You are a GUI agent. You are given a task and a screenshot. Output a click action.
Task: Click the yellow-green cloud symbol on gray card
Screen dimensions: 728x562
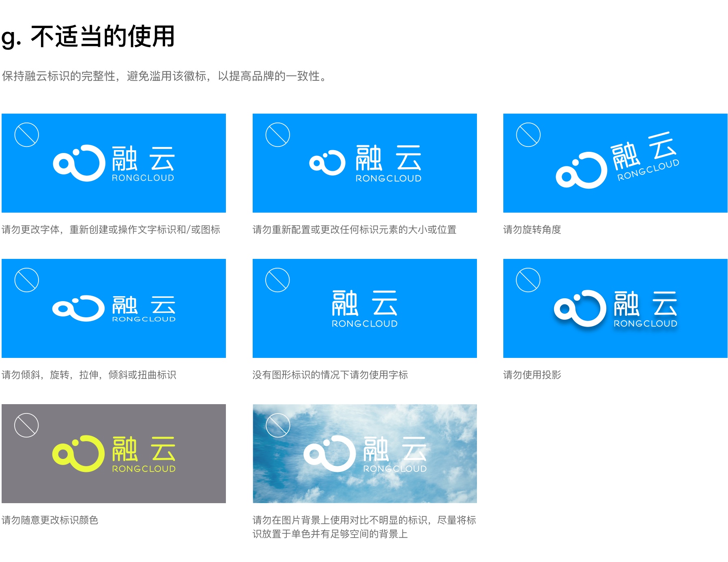(x=76, y=454)
